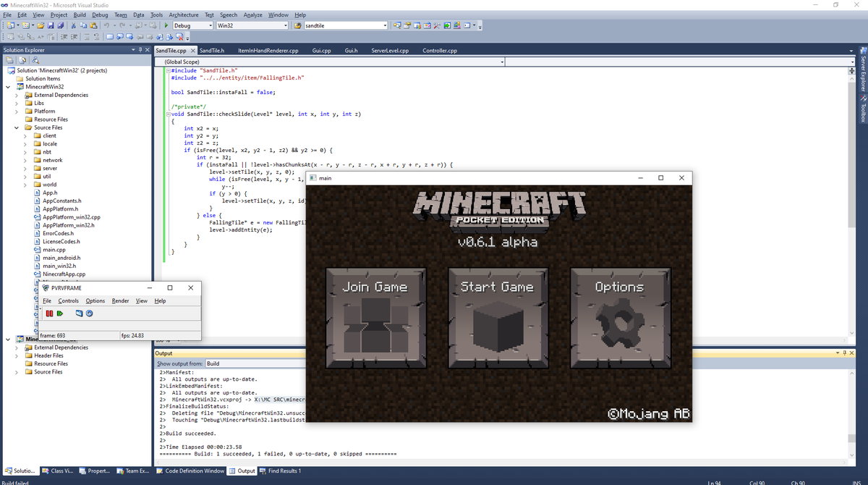Click Solution Explorer Properties icon
The width and height of the screenshot is (868, 485).
[x=9, y=60]
